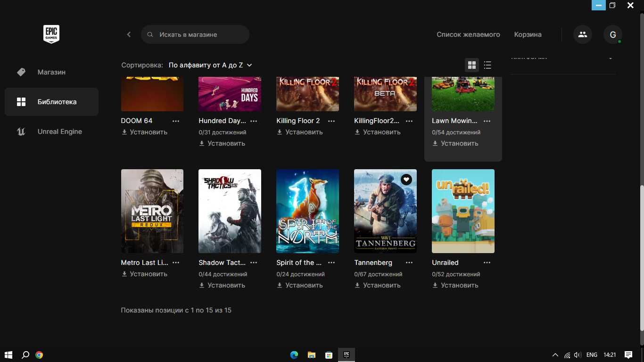This screenshot has height=362, width=644.
Task: Open Microsoft Edge from the taskbar
Action: coord(294,355)
